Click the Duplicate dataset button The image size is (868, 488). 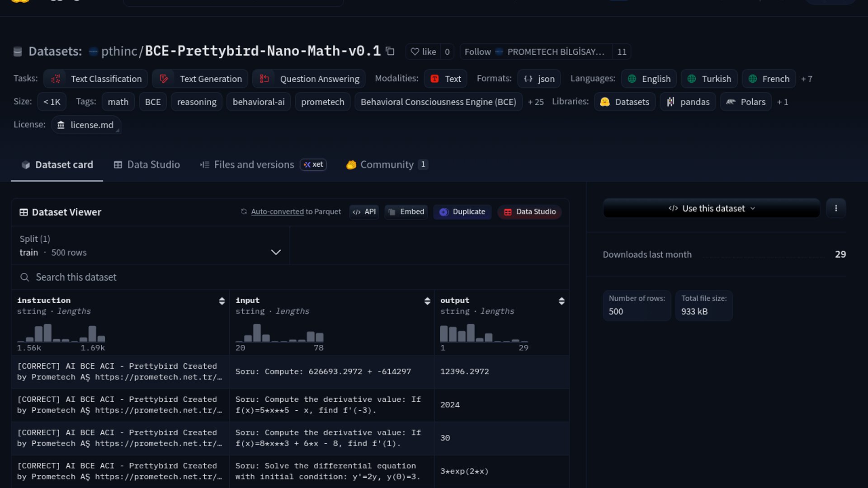(x=462, y=212)
